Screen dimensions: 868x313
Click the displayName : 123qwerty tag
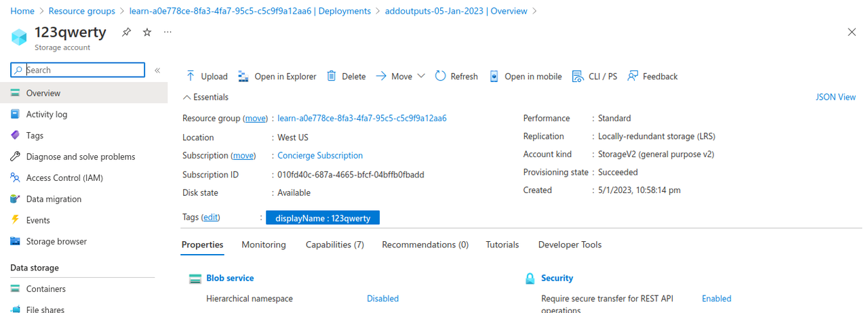[323, 217]
